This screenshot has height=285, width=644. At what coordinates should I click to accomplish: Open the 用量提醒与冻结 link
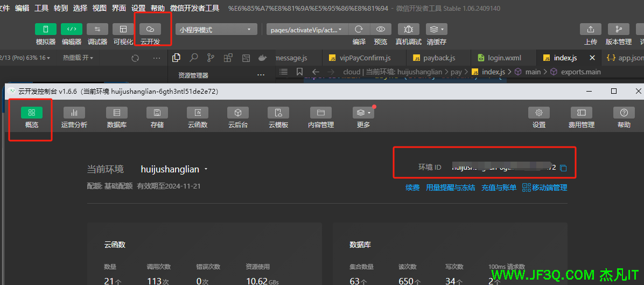451,187
